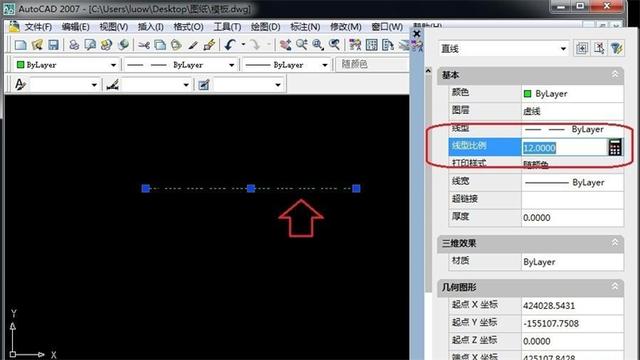
Task: Open the 标注(N) menu
Action: pyautogui.click(x=305, y=27)
